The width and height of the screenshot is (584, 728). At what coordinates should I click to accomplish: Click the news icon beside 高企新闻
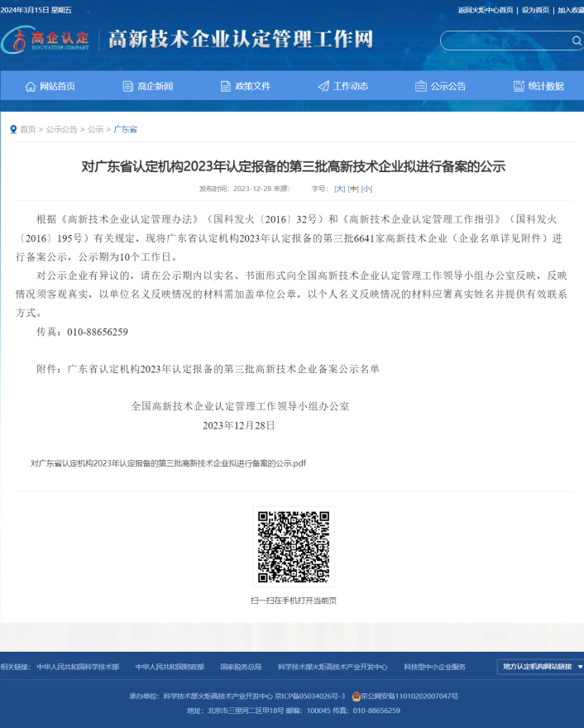pyautogui.click(x=127, y=86)
